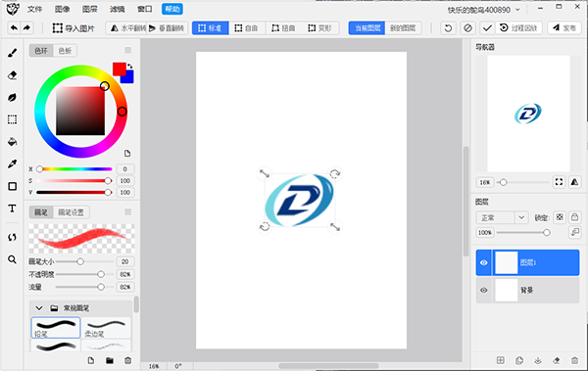
Task: Open the 图像 menu
Action: click(x=63, y=9)
